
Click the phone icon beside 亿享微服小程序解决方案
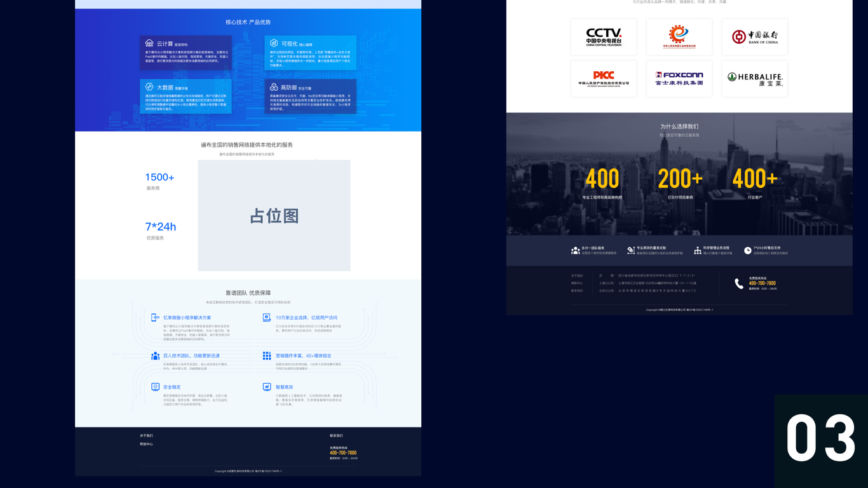click(x=155, y=317)
